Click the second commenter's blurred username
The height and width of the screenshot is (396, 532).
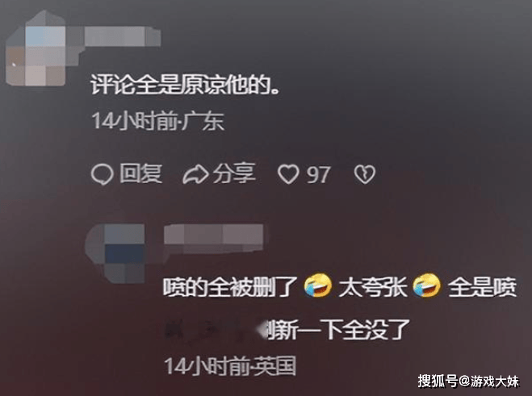[x=214, y=238]
